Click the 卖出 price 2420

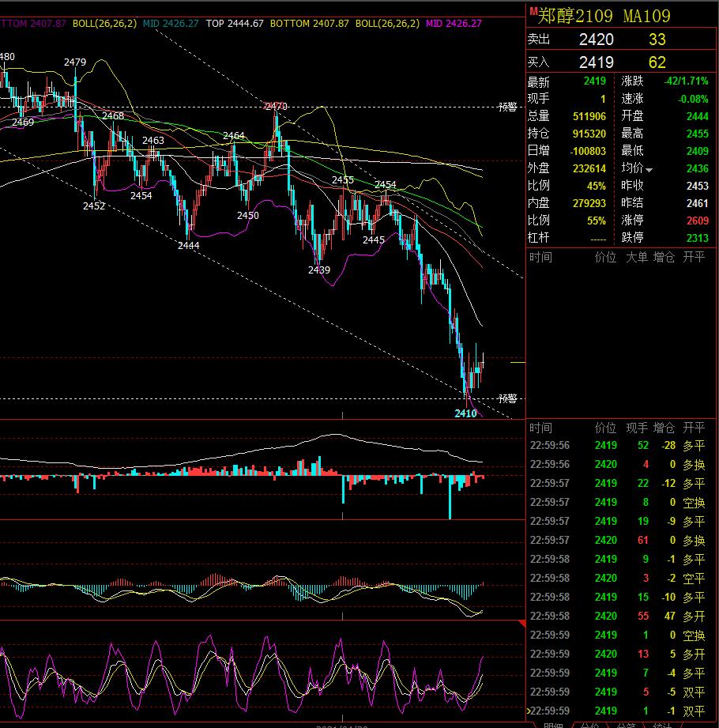point(596,40)
